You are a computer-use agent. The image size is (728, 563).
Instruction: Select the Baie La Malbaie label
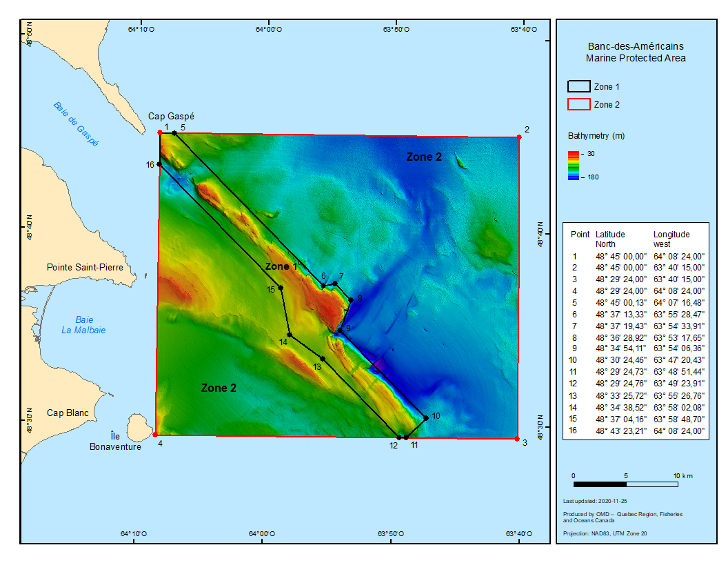(83, 325)
